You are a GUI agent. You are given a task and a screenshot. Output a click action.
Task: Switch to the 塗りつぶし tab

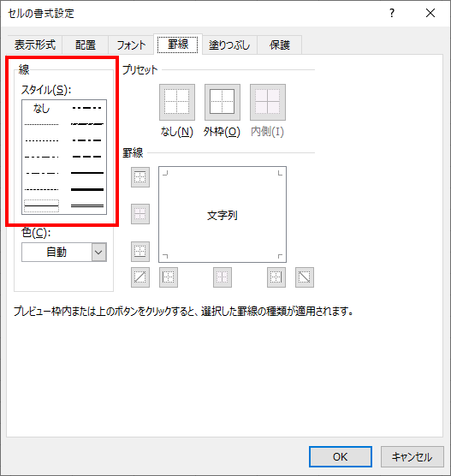[x=229, y=45]
